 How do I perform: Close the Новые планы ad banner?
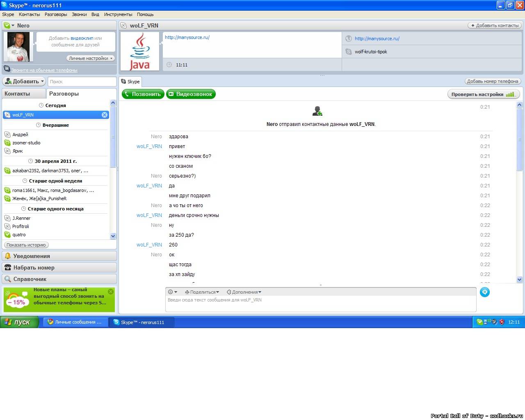click(111, 292)
